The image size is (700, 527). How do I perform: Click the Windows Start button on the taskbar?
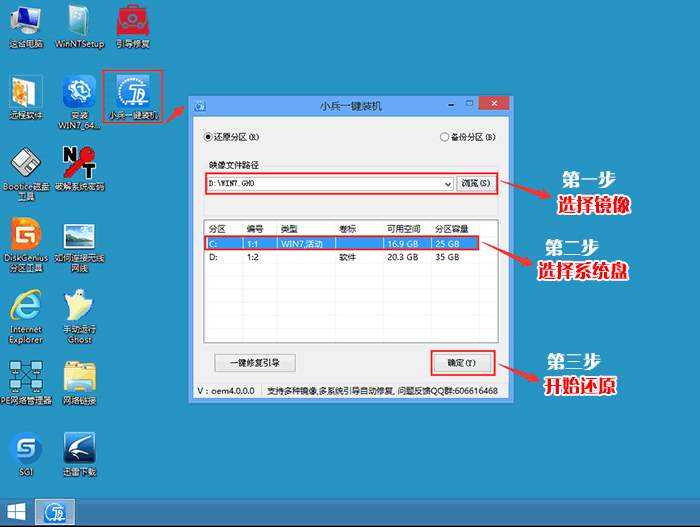point(17,512)
